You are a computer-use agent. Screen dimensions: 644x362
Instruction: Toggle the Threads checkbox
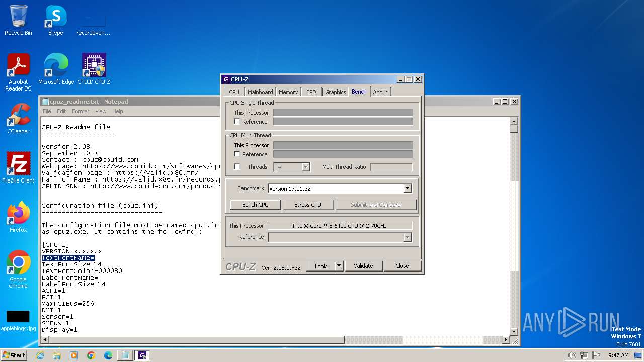point(237,167)
